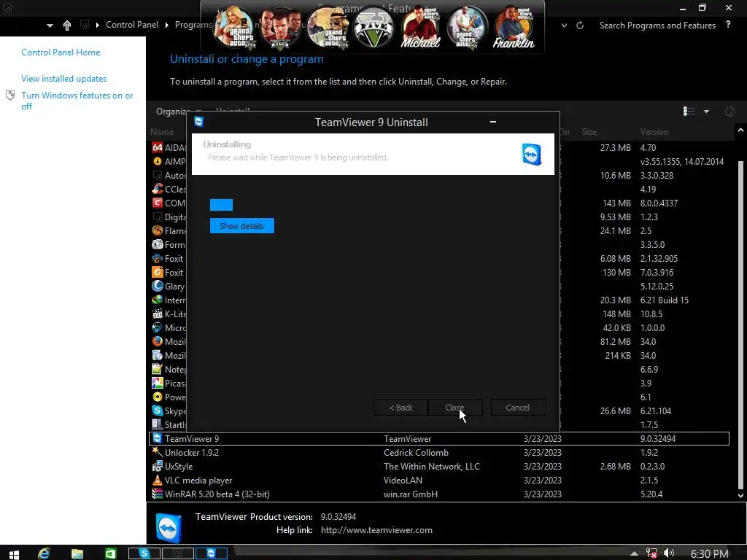Click the TeamViewer 9 row icon
Image resolution: width=747 pixels, height=560 pixels.
[x=158, y=438]
